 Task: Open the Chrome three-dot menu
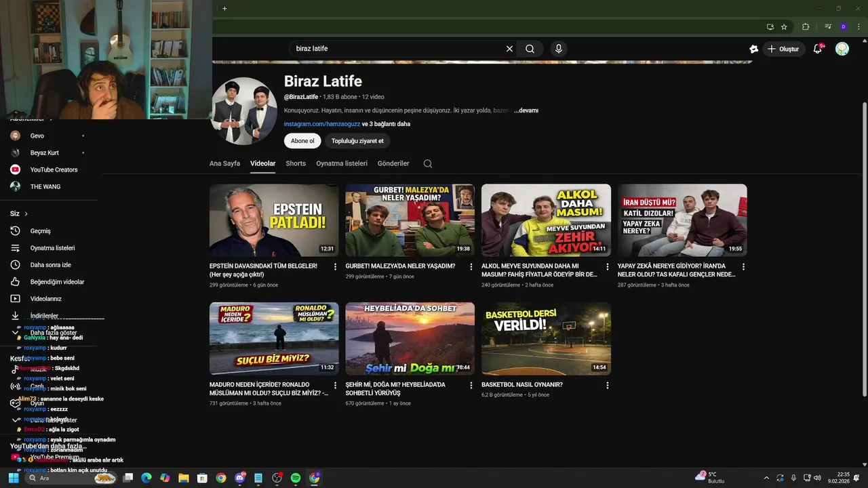(858, 27)
